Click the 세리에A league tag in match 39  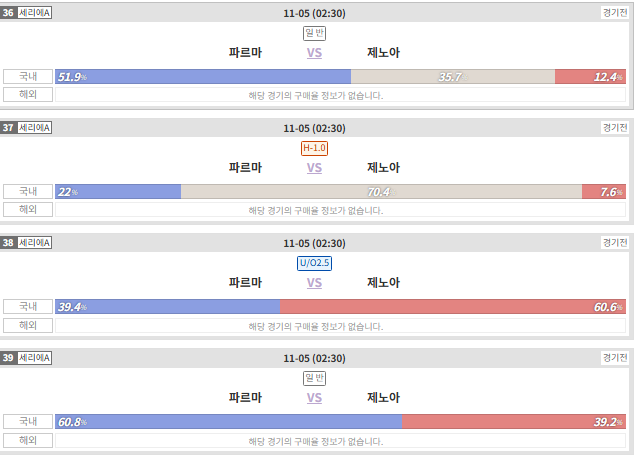pyautogui.click(x=35, y=358)
